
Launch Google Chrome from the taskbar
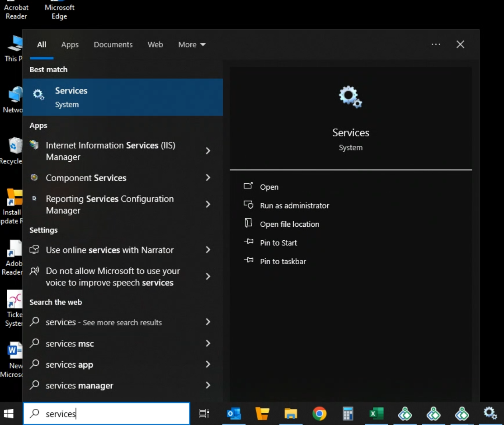tap(319, 413)
